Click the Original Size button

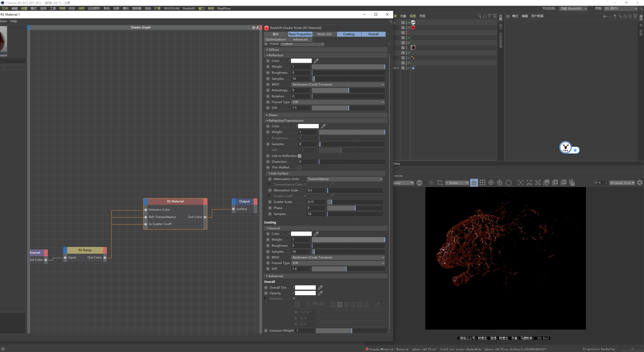pyautogui.click(x=622, y=183)
